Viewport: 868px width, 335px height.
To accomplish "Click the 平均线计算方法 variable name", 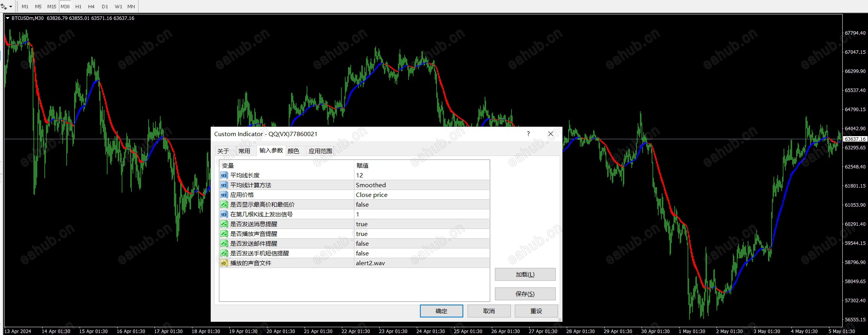I will pos(251,185).
